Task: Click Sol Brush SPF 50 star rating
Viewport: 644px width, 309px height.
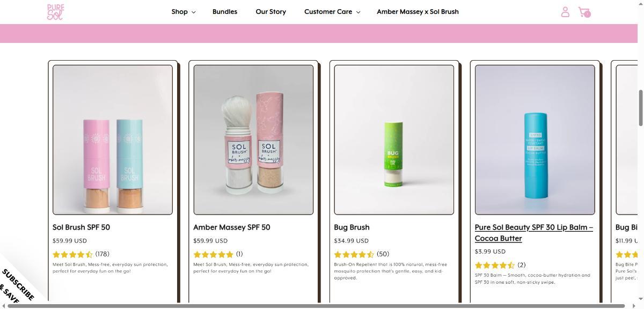Action: 72,254
